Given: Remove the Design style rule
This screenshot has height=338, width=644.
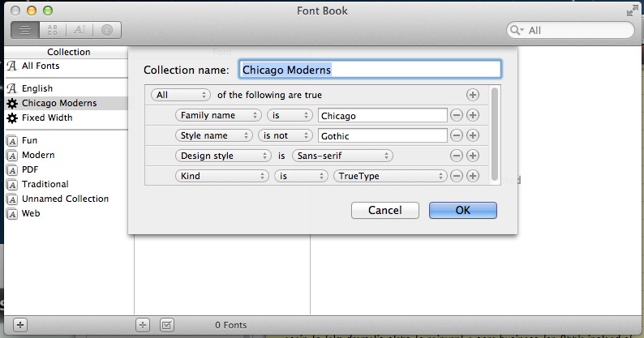Looking at the screenshot, I should (x=457, y=156).
